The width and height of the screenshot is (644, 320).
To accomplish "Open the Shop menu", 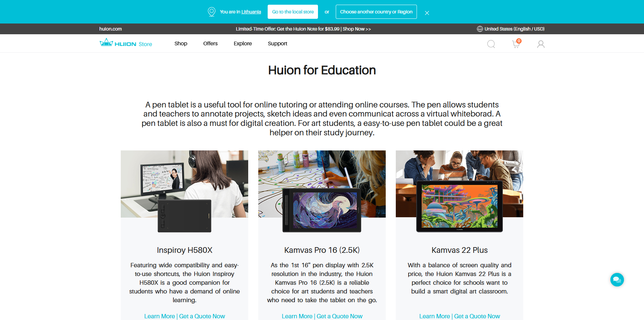I will pos(181,43).
